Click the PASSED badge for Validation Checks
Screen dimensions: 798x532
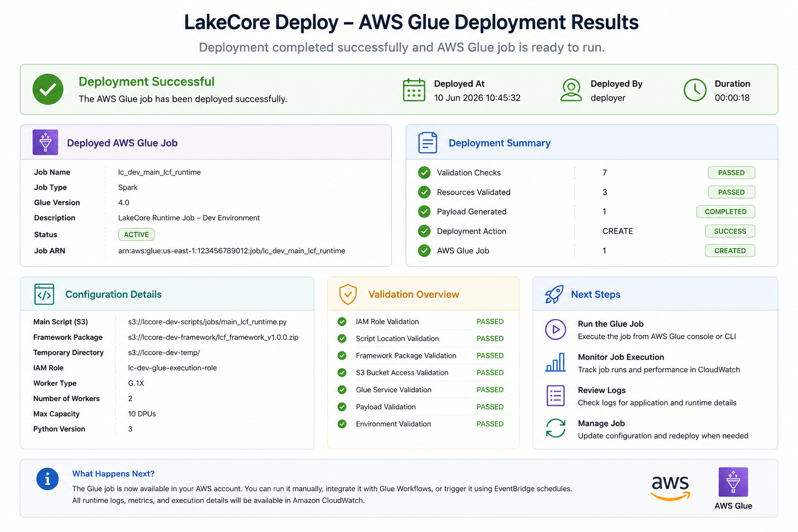[x=731, y=172]
